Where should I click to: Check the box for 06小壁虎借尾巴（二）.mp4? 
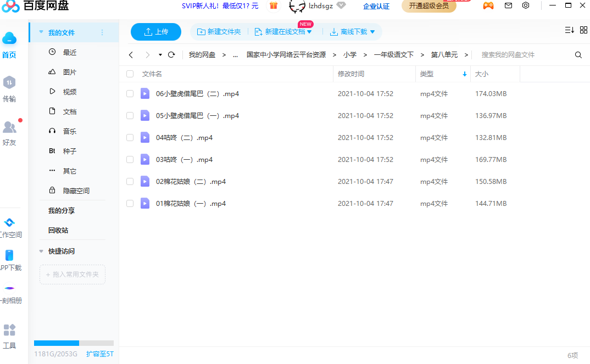pyautogui.click(x=130, y=94)
